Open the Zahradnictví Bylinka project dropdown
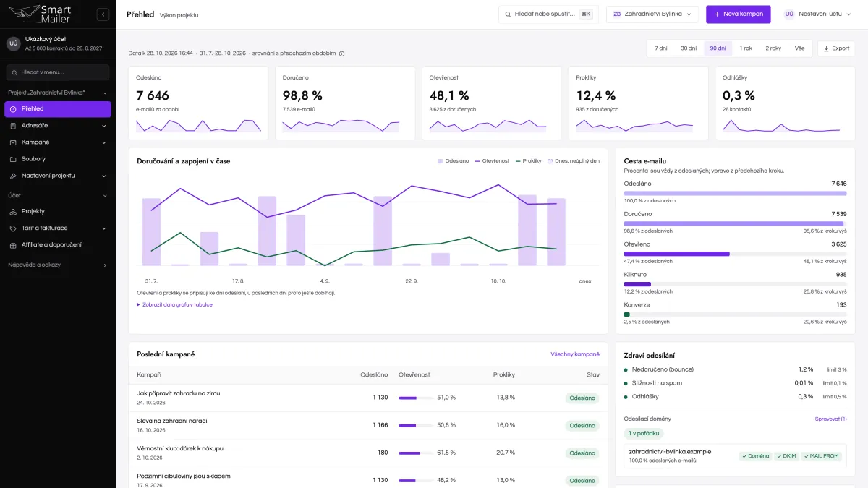 (653, 14)
